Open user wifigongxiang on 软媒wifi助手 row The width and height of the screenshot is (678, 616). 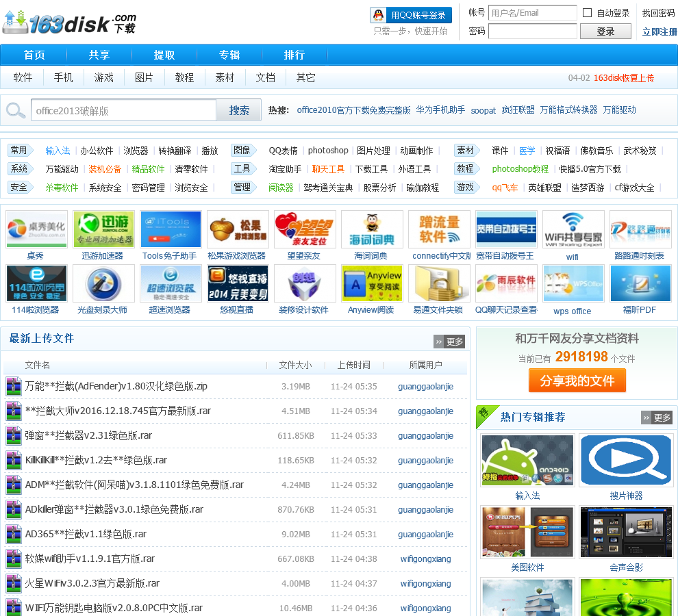coord(425,559)
